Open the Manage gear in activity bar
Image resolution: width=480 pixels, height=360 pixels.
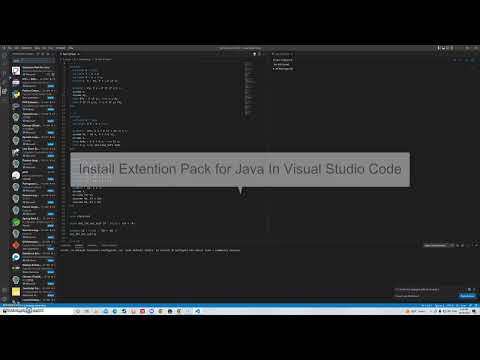click(x=4, y=299)
